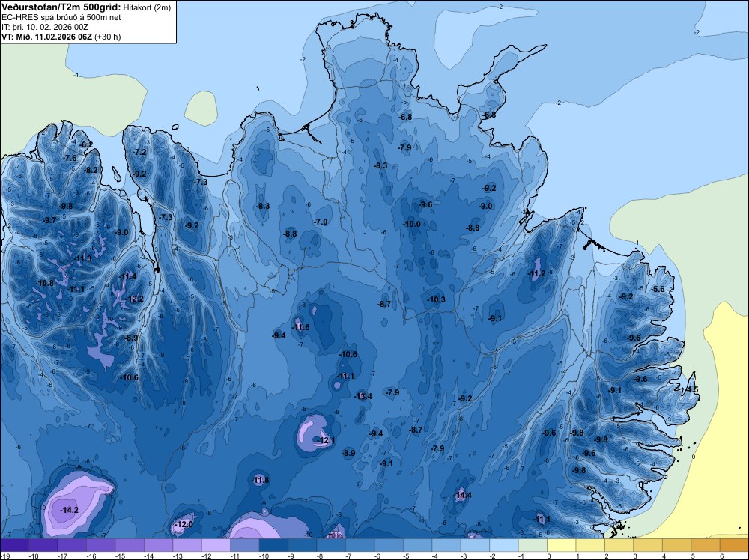The height and width of the screenshot is (560, 749).
Task: Click the 'Hitakort (2m)' subtitle text
Action: coord(145,7)
